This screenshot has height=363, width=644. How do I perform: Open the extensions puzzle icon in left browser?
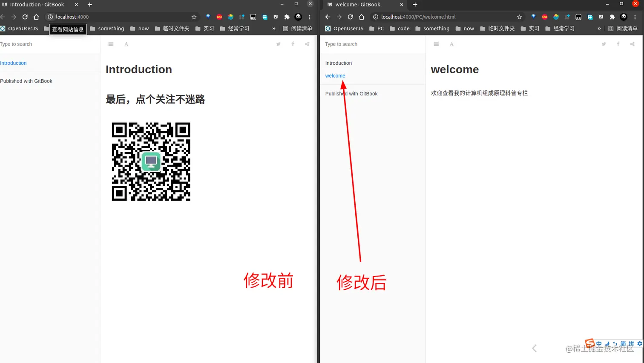coord(287,17)
